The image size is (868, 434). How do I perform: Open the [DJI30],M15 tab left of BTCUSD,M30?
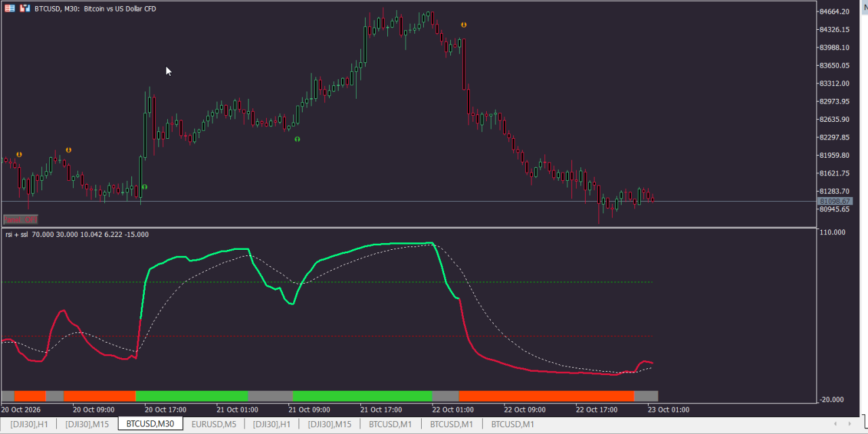87,424
